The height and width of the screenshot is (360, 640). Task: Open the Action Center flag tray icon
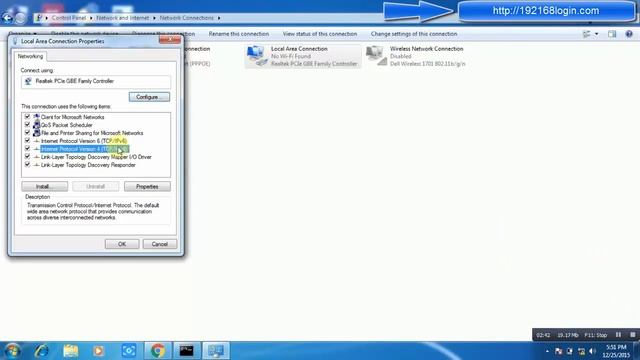[559, 351]
